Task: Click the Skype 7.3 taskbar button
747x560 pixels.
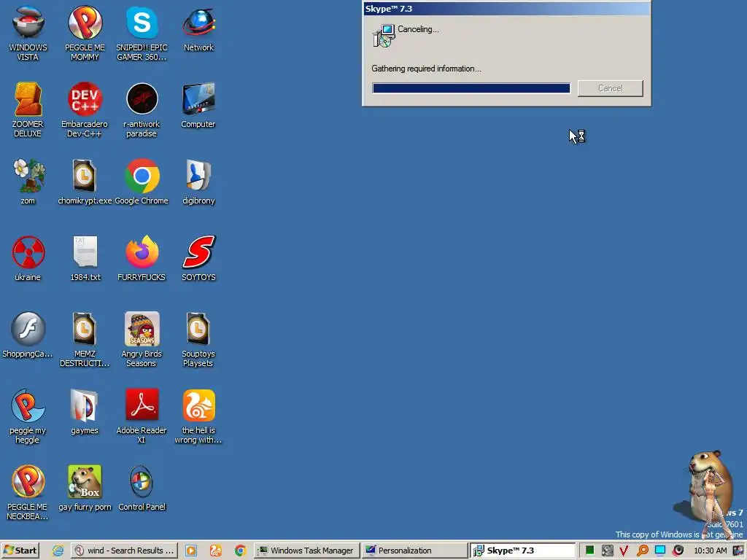Action: click(522, 551)
